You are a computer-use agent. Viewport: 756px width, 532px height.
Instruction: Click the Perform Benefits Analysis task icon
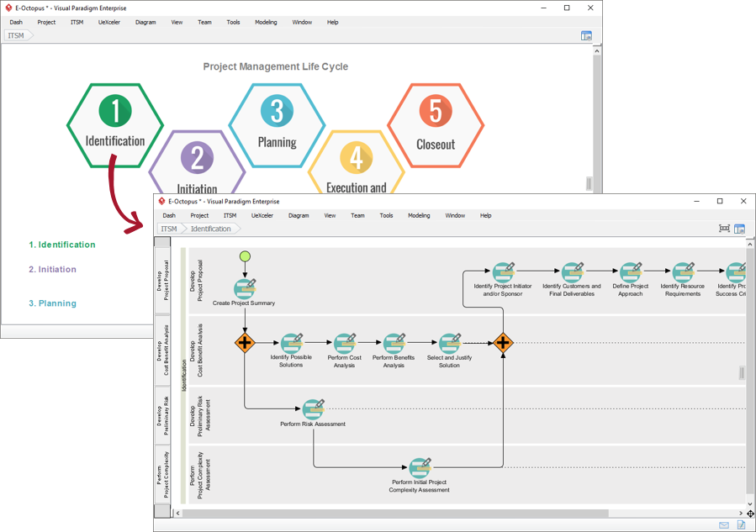[x=394, y=343]
